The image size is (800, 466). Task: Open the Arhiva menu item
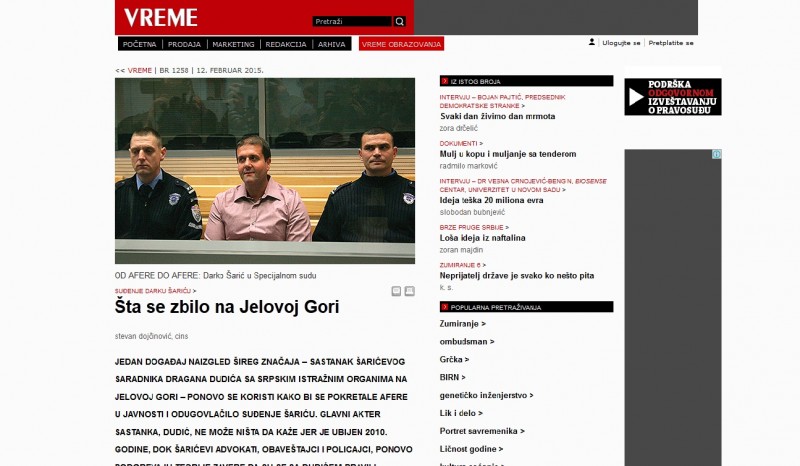[x=332, y=44]
